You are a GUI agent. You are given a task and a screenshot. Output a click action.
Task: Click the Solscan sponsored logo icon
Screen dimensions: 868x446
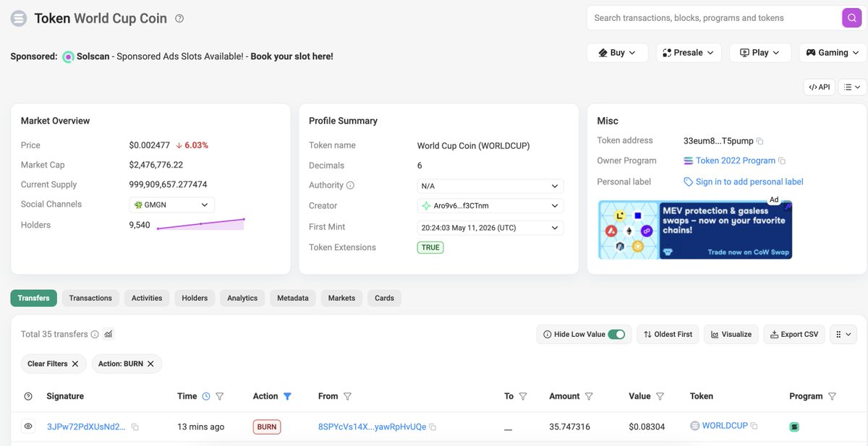click(x=68, y=56)
